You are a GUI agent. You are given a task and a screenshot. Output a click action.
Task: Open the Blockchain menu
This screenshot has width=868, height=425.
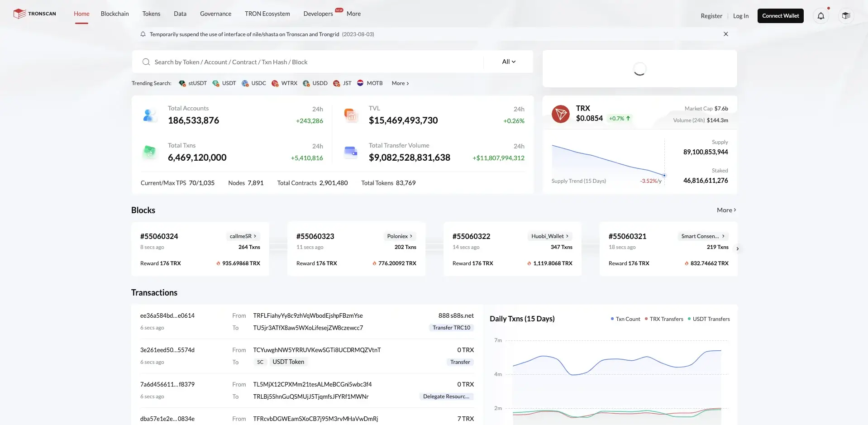114,14
